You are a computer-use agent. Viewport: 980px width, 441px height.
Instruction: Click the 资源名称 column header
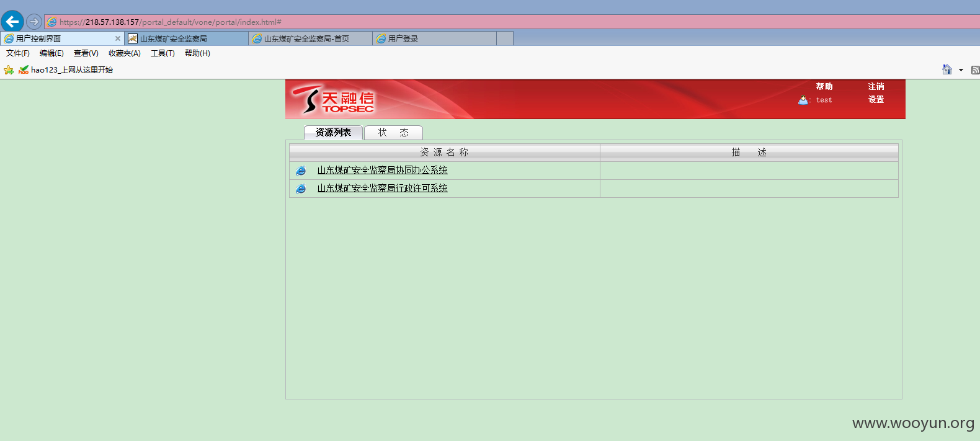click(x=444, y=152)
